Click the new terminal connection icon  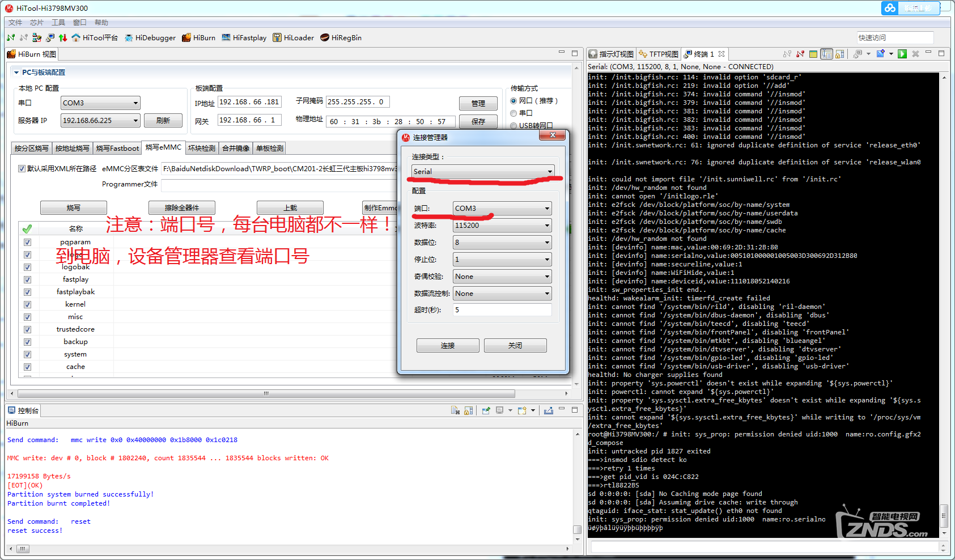pyautogui.click(x=881, y=54)
